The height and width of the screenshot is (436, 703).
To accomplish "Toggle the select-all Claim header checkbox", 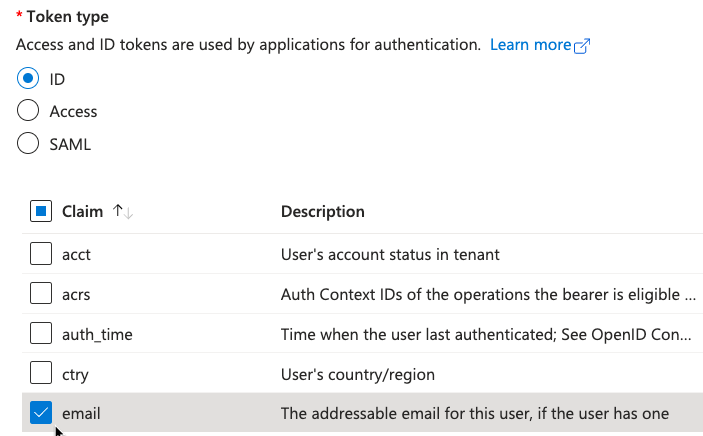I will 41,211.
